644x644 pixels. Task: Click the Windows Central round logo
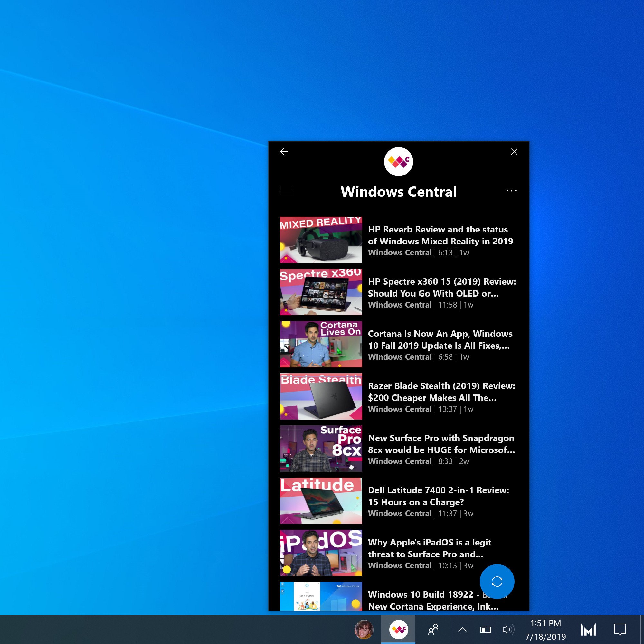[x=398, y=162]
